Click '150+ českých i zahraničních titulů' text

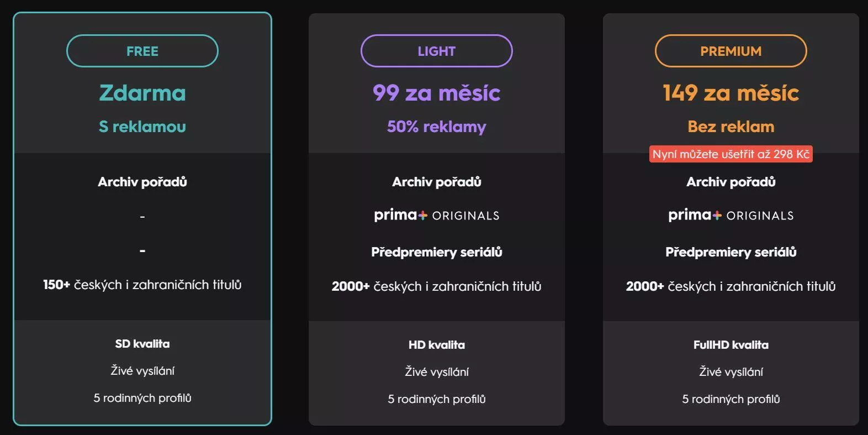tap(142, 285)
